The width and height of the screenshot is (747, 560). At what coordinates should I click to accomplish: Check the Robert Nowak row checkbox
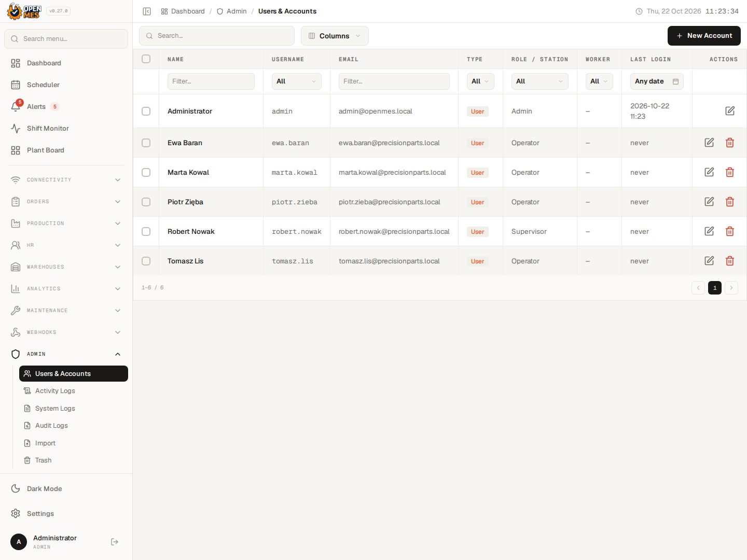[x=146, y=231]
